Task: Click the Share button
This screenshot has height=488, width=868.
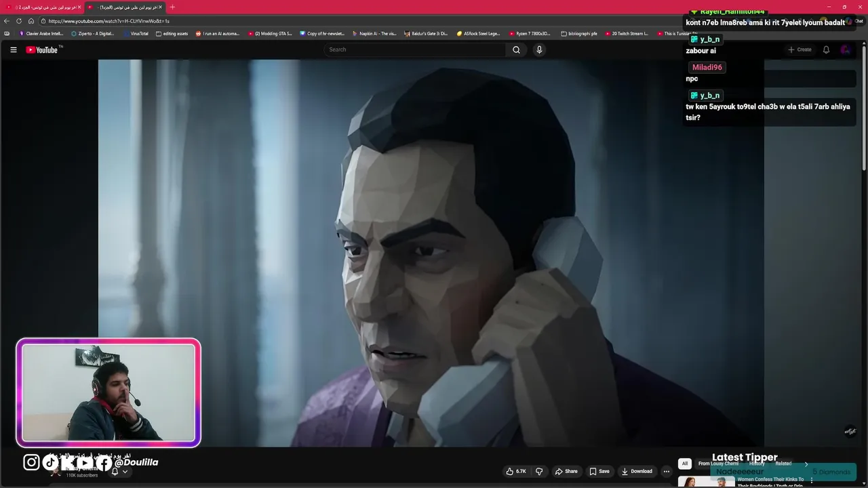Action: click(566, 471)
